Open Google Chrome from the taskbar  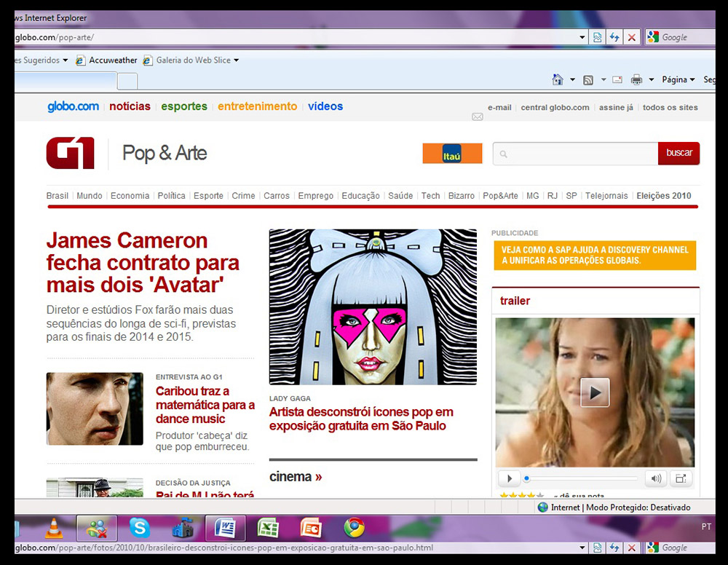pos(354,528)
